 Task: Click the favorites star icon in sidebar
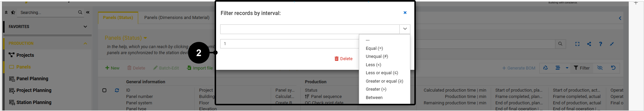point(13,13)
